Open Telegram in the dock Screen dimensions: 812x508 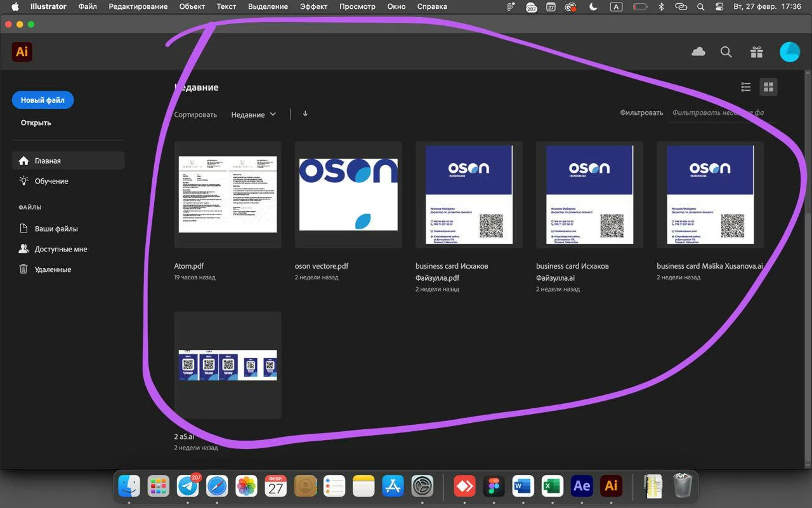tap(188, 486)
